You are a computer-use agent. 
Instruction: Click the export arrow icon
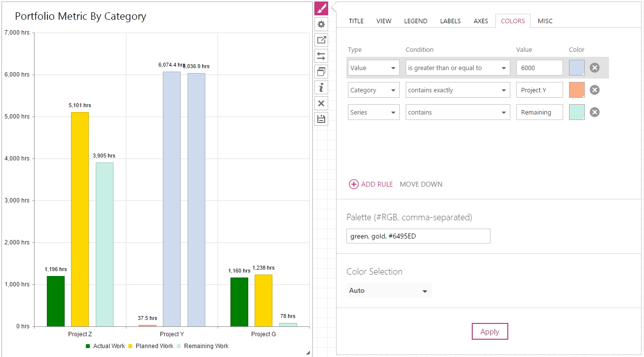coord(321,40)
